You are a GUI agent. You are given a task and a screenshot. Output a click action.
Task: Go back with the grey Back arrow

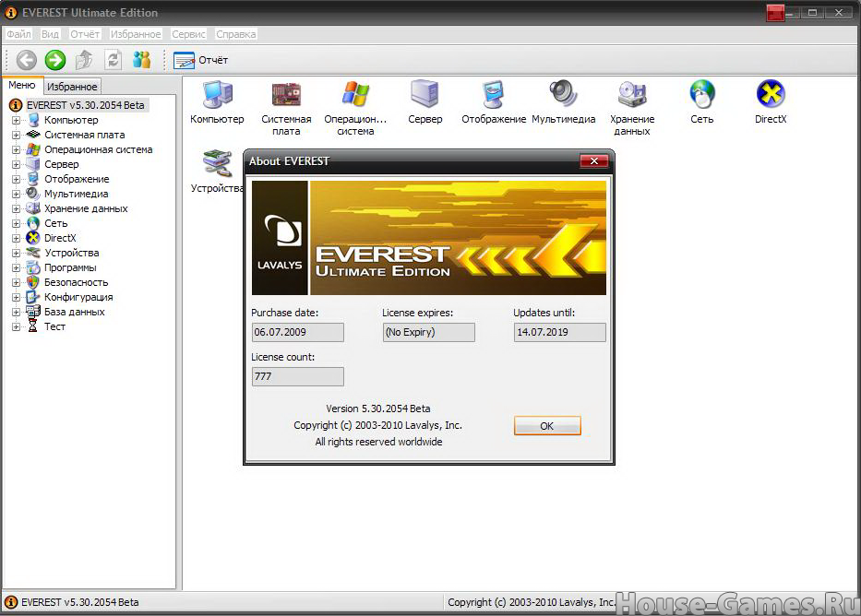pos(27,60)
